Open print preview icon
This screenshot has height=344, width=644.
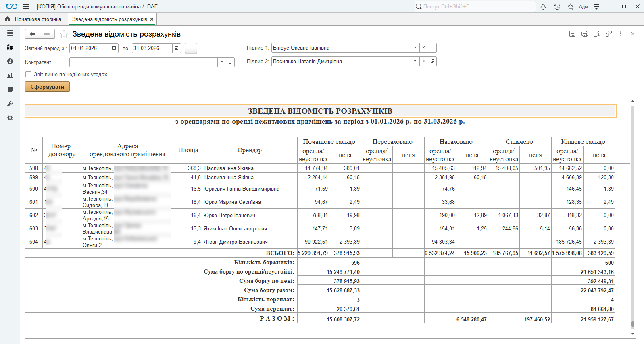596,34
